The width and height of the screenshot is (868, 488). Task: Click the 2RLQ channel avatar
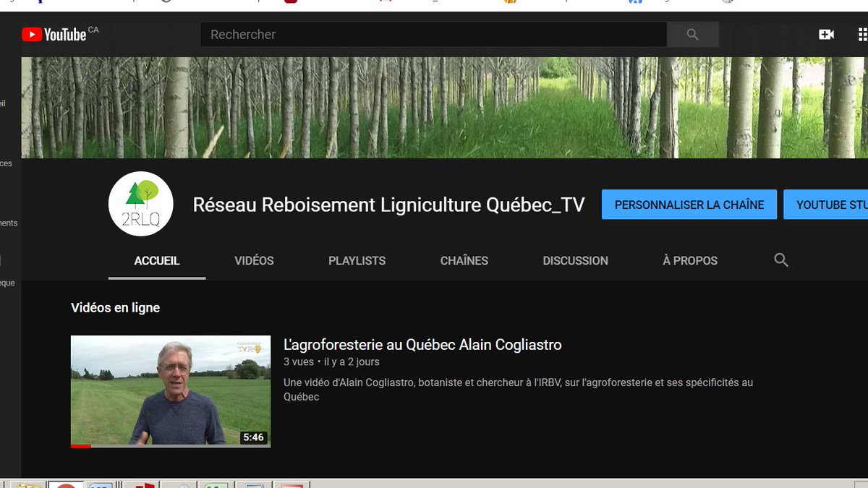(140, 205)
